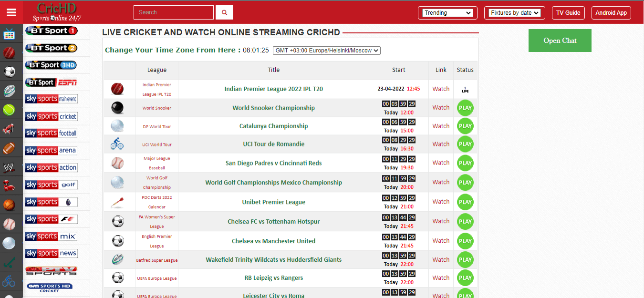644x298 pixels.
Task: Select the baseball sidebar icon
Action: [9, 224]
